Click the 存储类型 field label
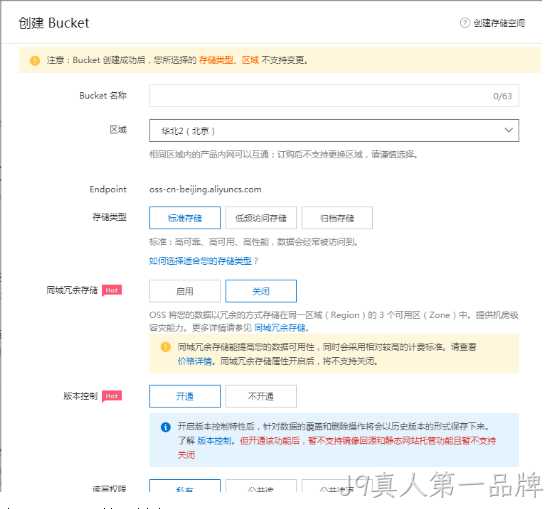Viewport: 558px width, 509px height. pos(109,217)
